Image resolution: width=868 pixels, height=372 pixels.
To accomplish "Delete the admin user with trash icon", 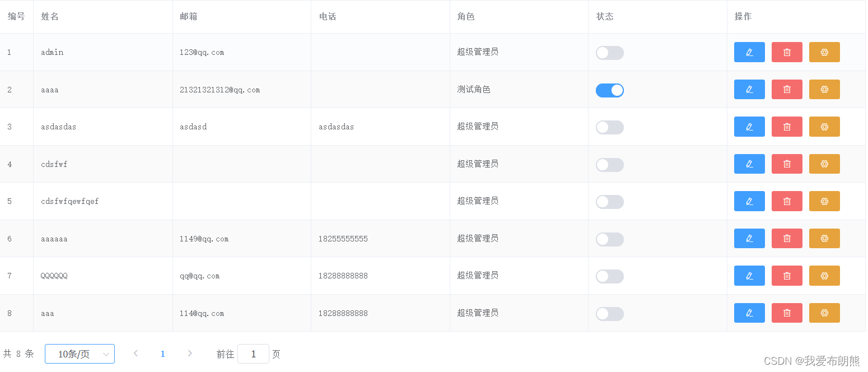I will [787, 52].
